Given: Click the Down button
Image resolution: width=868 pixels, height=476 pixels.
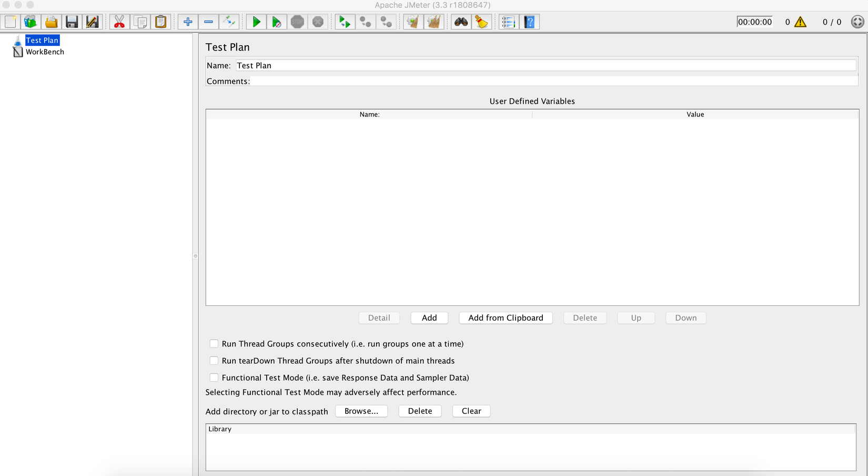Looking at the screenshot, I should (685, 318).
